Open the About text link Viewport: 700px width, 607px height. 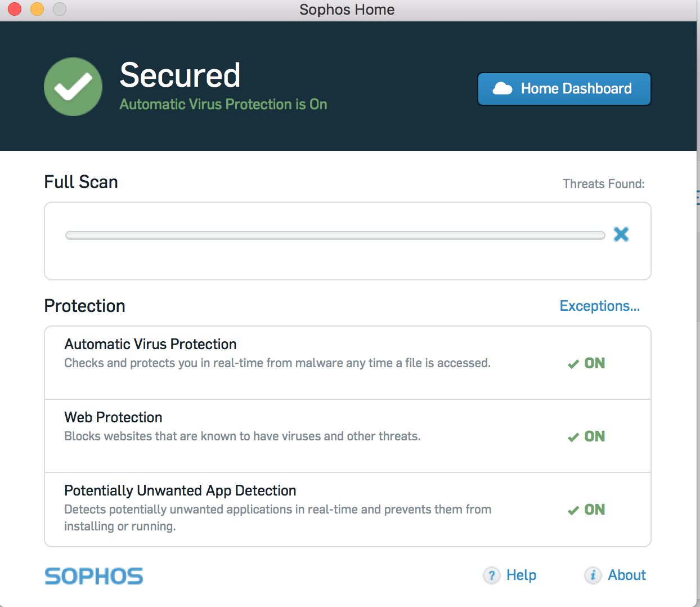tap(627, 575)
